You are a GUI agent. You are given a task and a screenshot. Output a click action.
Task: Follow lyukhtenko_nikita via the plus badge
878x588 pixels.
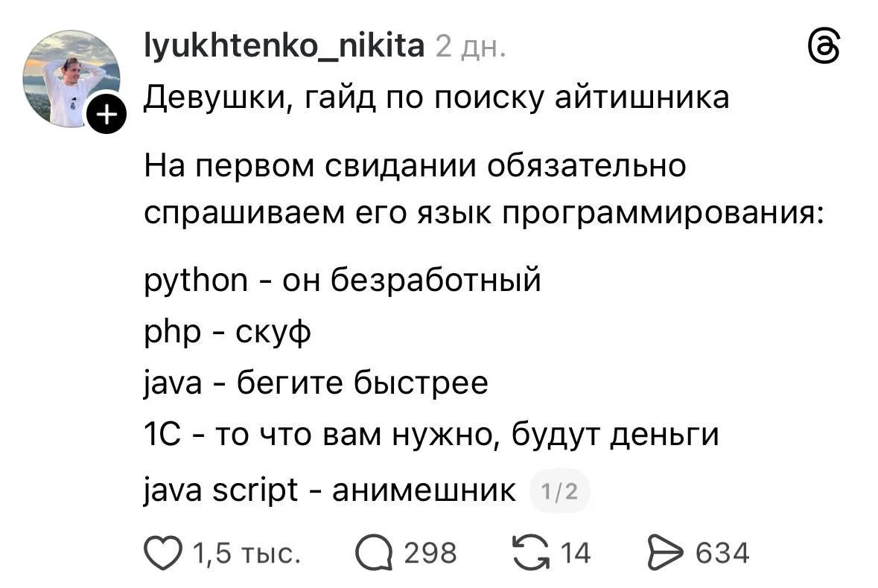tap(106, 113)
